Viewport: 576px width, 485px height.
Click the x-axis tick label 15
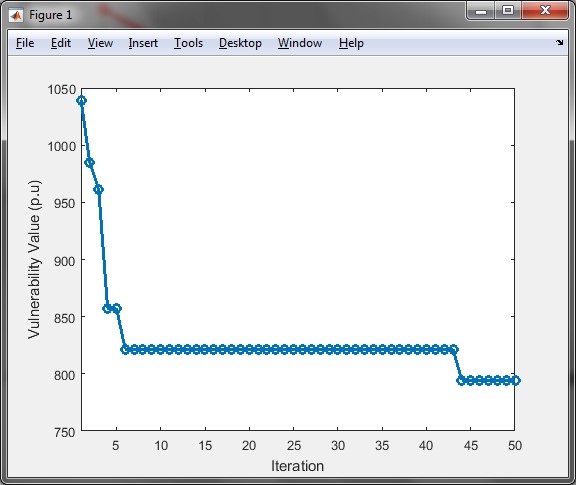[x=205, y=446]
